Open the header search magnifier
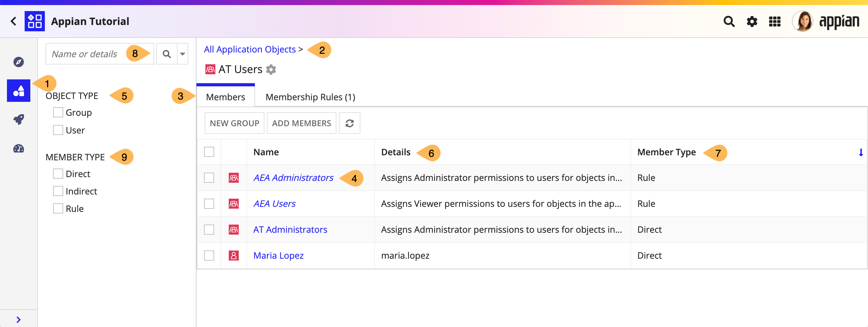 729,22
